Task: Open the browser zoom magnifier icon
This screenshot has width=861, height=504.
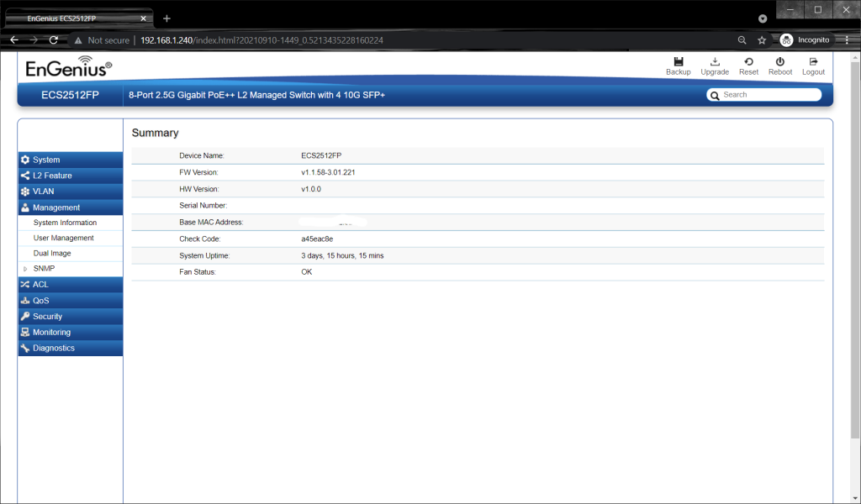Action: coord(742,40)
